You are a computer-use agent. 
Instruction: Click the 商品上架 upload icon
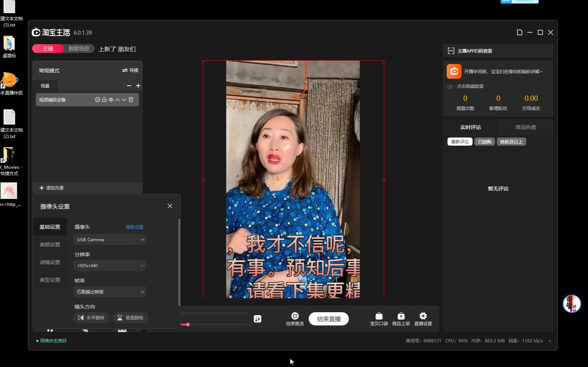click(x=401, y=316)
